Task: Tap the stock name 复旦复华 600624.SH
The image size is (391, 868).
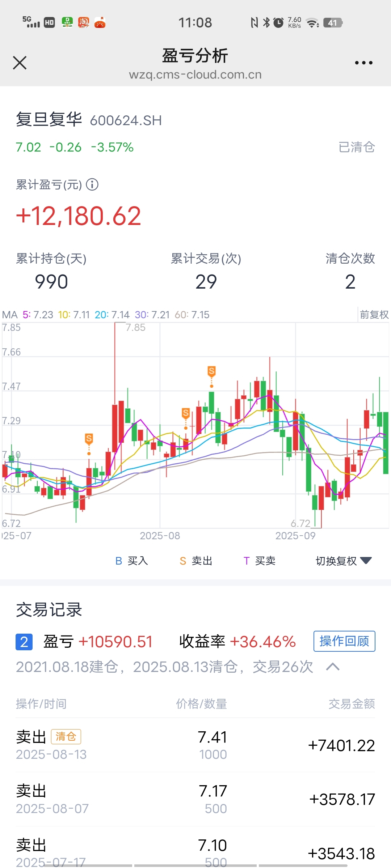Action: click(89, 120)
